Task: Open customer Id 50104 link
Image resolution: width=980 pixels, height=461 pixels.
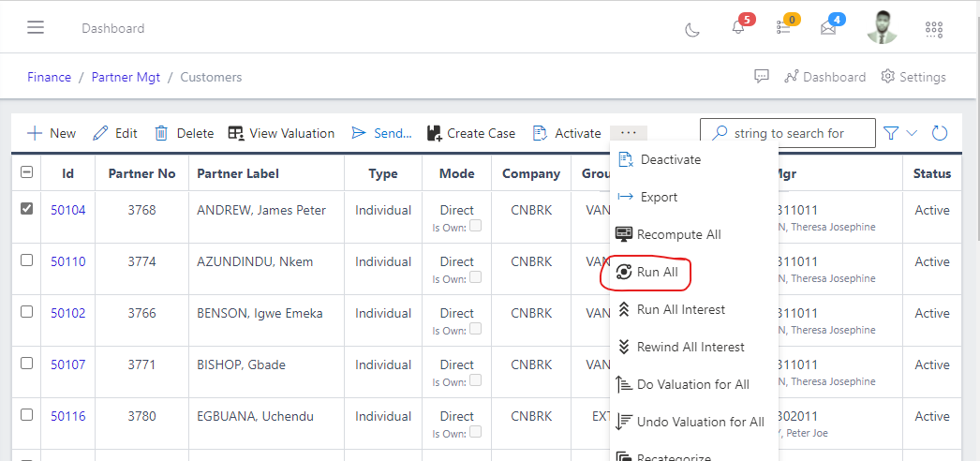Action: 67,210
